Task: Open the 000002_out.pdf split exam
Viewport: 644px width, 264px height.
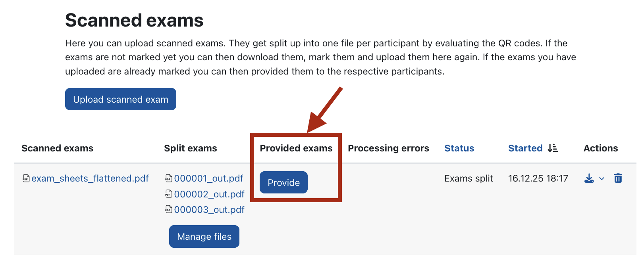Action: pos(209,194)
